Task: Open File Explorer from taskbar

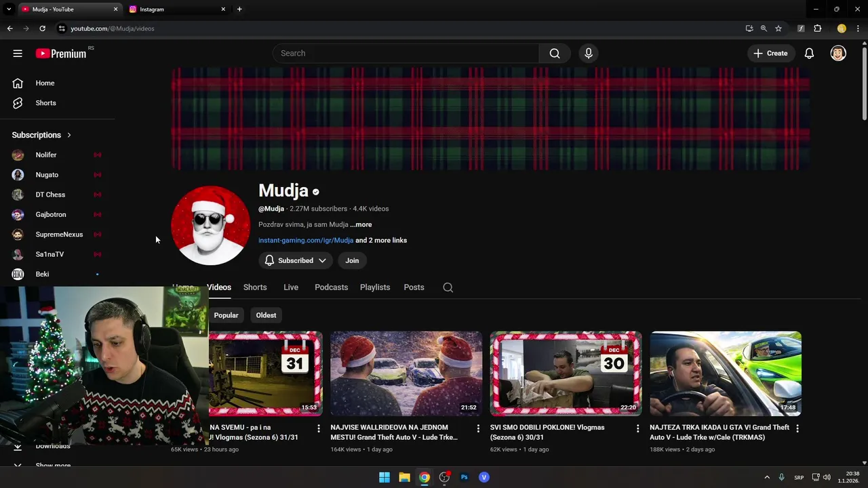Action: (x=404, y=477)
